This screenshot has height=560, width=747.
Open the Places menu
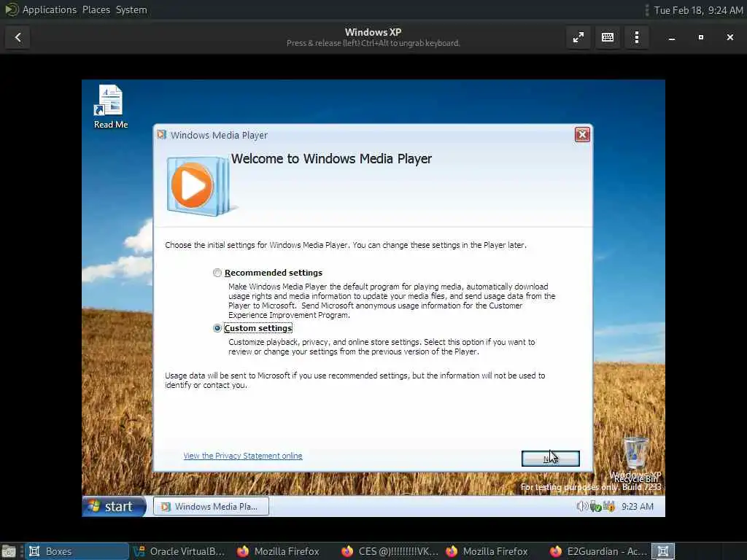coord(96,9)
